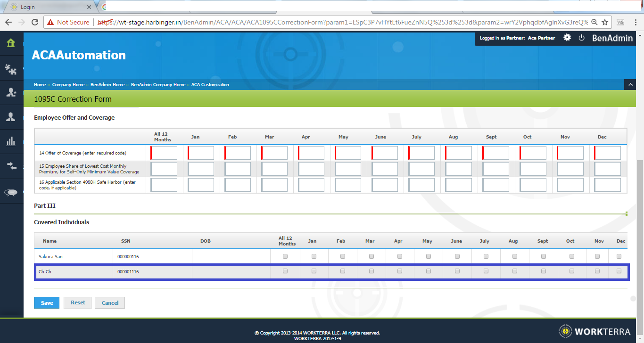Check All 12 Months for Sakura San
Viewport: 644px width, 343px height.
click(x=285, y=257)
